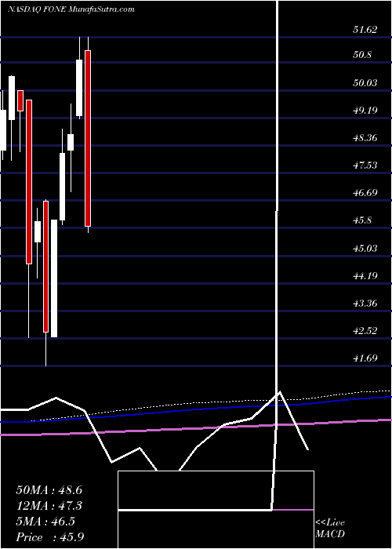
Task: Click the Price : 45.9 readout
Action: click(x=49, y=537)
